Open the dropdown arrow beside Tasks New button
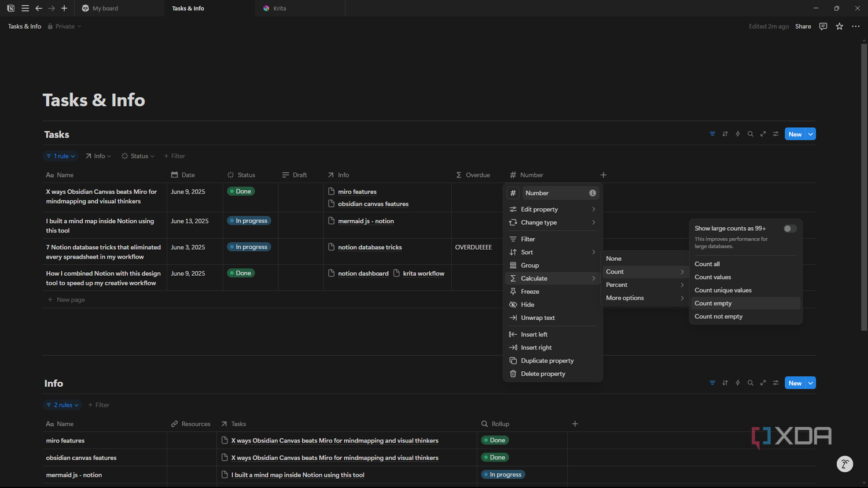 [x=811, y=134]
